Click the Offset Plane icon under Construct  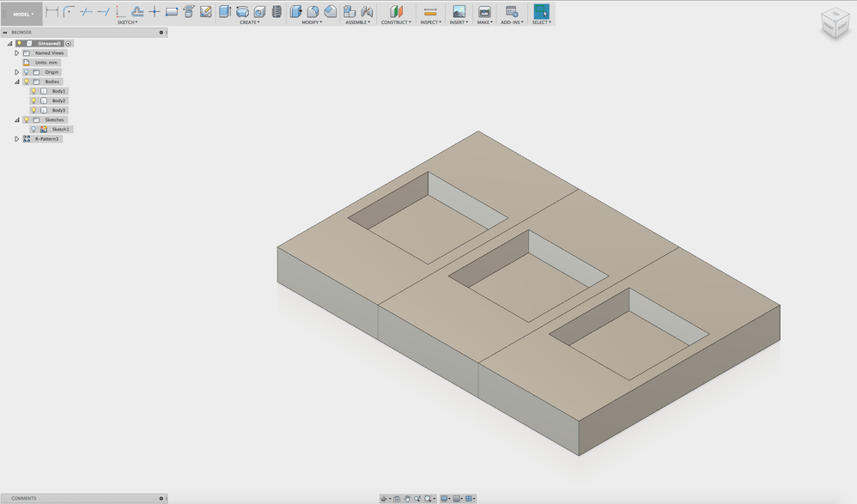396,11
